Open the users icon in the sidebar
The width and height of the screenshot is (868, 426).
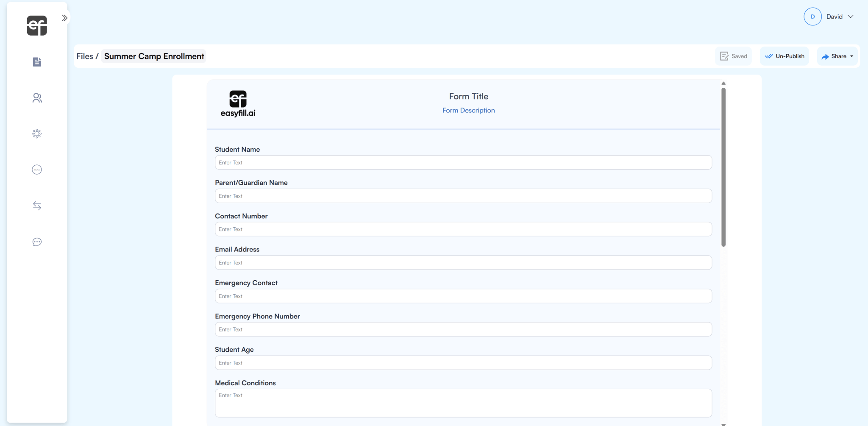pyautogui.click(x=37, y=98)
